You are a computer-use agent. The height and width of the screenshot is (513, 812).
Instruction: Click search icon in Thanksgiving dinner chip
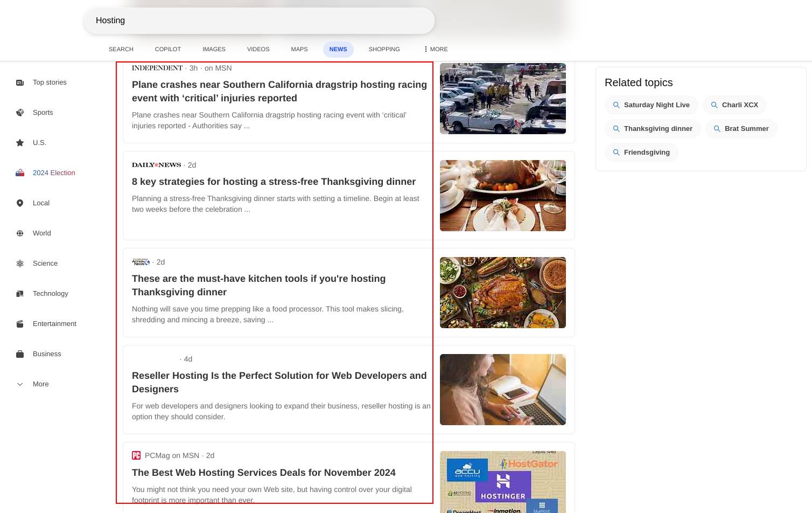616,129
